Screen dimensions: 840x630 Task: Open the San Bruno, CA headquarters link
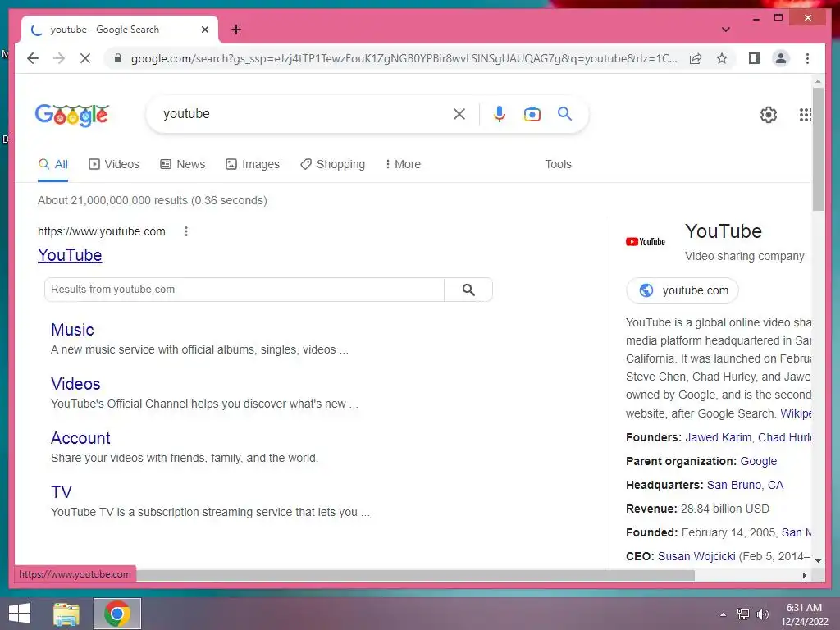click(x=745, y=485)
